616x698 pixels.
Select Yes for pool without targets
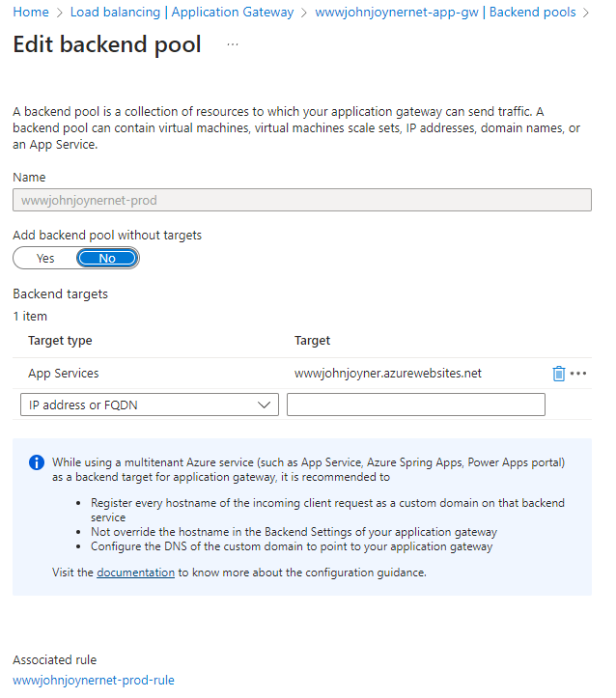[x=45, y=259]
